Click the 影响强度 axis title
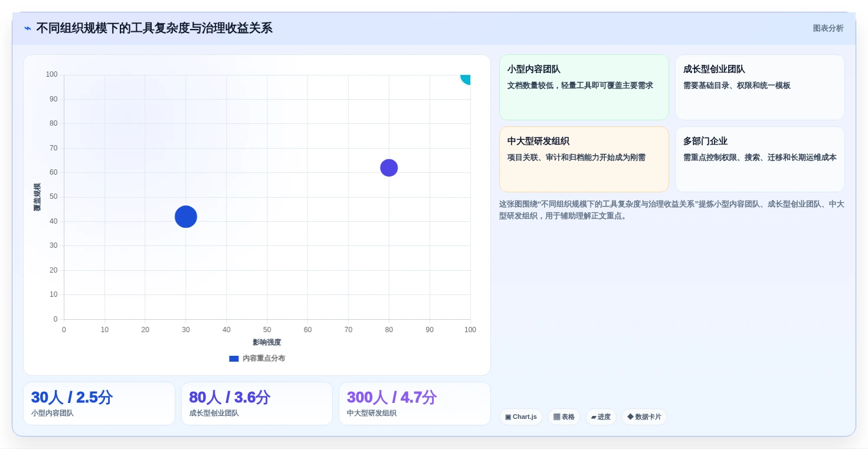 pos(267,342)
